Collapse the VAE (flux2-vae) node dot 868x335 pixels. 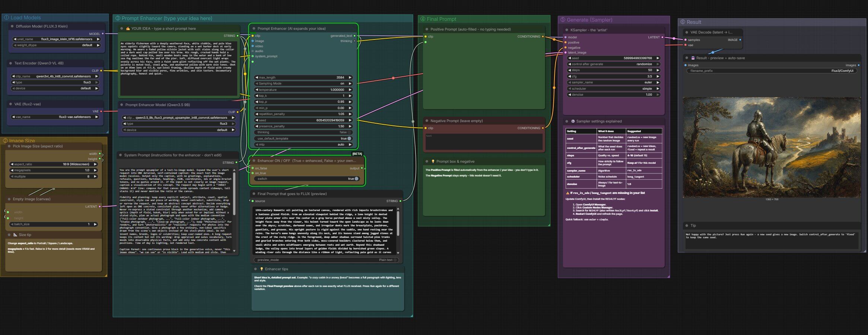pyautogui.click(x=11, y=104)
